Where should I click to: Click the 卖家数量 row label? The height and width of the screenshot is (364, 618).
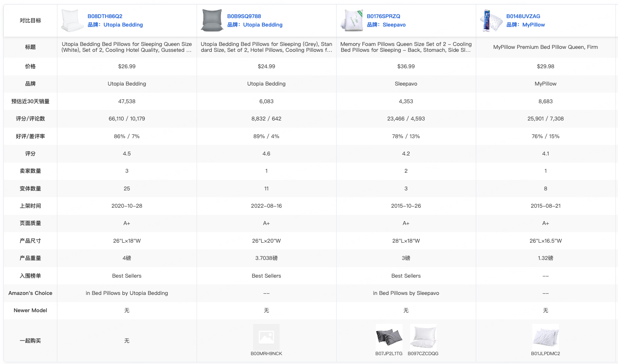(30, 171)
